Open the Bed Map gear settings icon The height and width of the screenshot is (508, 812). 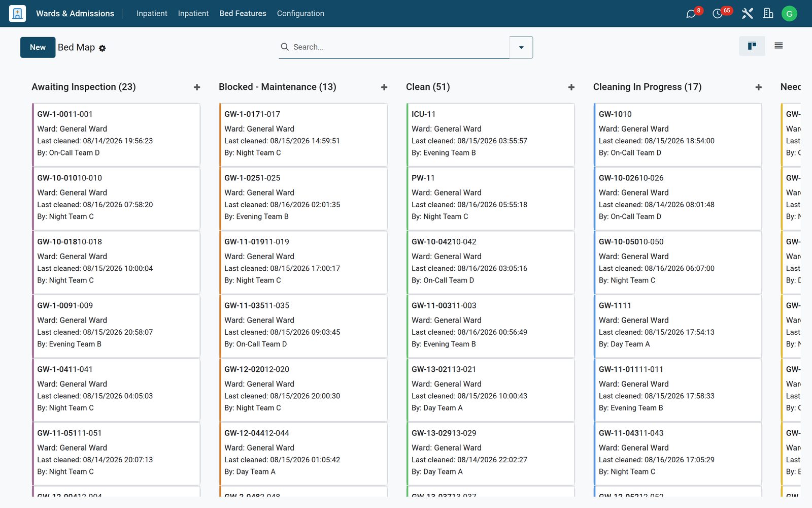point(102,48)
